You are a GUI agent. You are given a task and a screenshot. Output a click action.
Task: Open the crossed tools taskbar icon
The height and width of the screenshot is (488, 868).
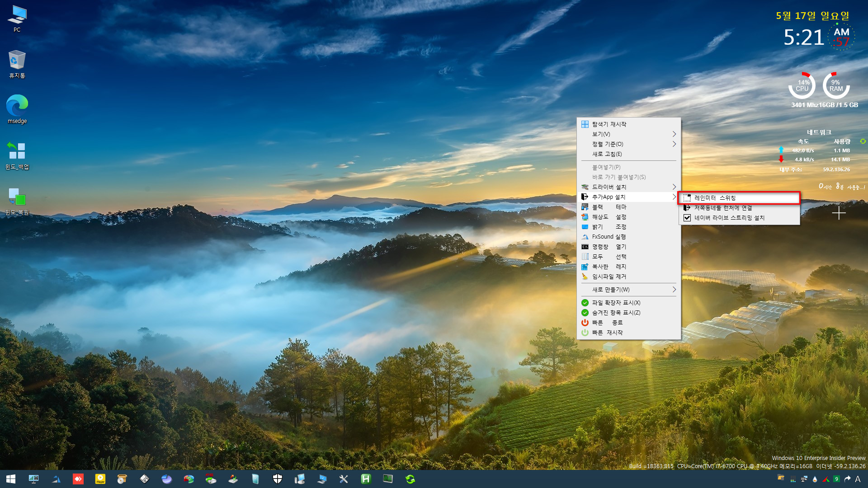(344, 479)
